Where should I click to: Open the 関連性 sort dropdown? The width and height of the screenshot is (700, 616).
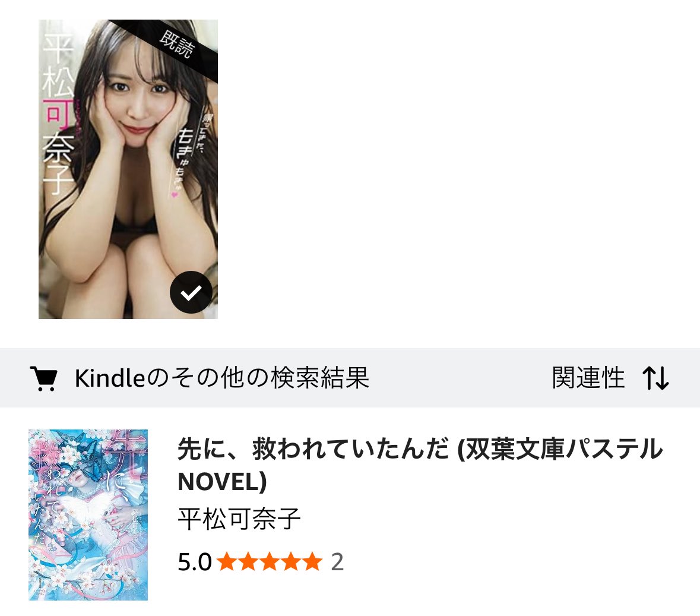click(588, 378)
